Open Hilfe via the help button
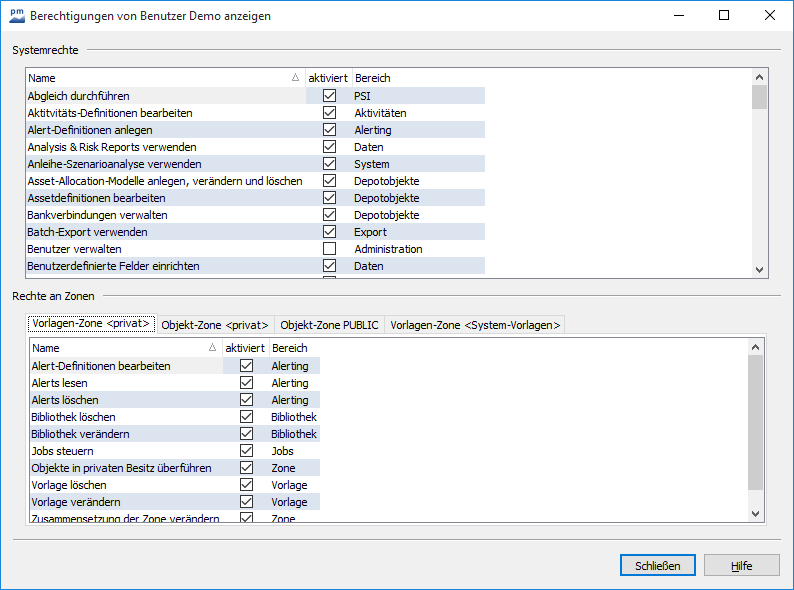 (741, 566)
